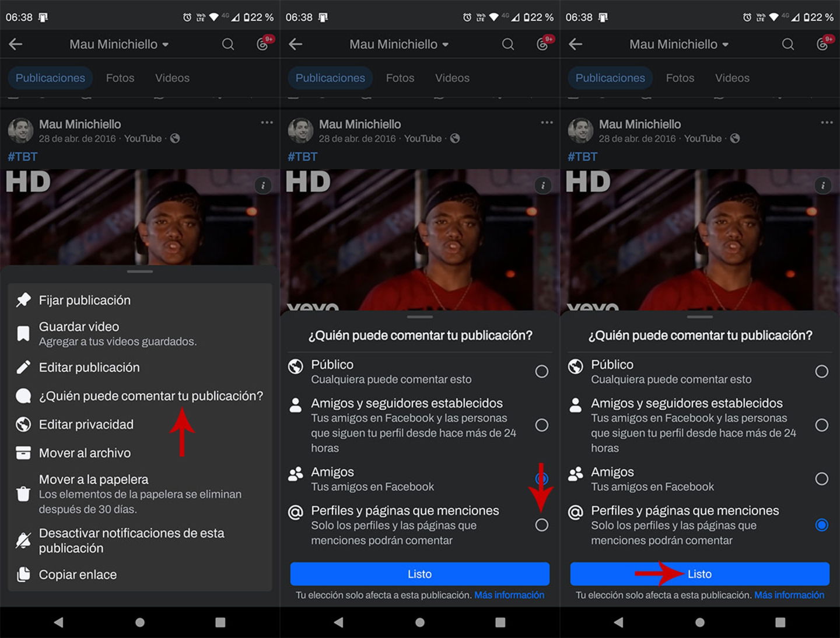Select Público radio button in the right screen

[822, 371]
